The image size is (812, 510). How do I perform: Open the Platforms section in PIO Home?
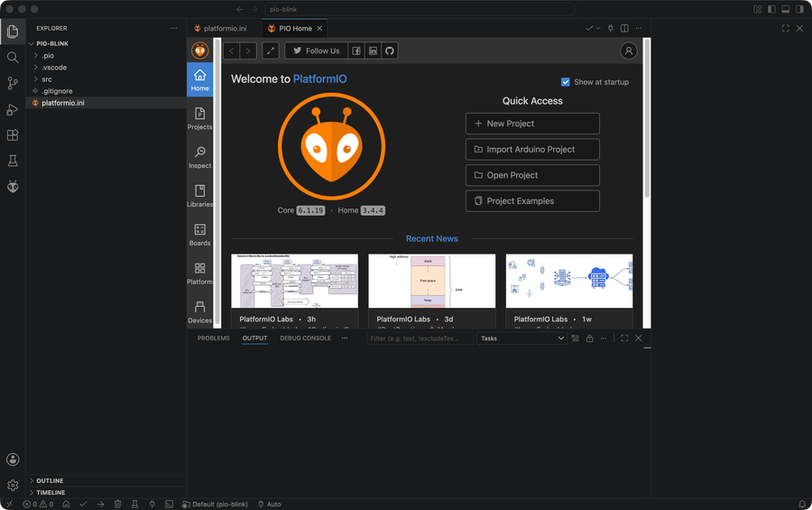(199, 274)
